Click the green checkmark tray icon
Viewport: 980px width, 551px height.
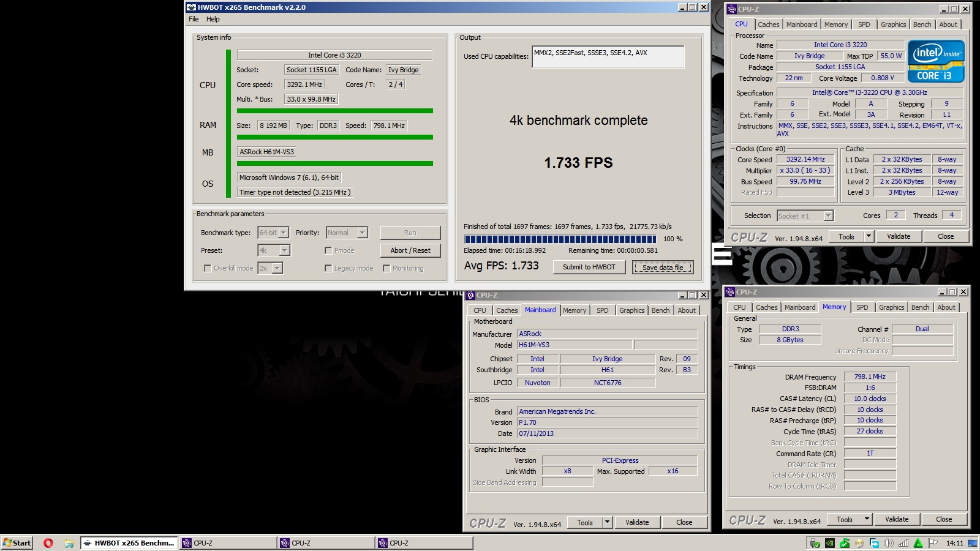[x=845, y=543]
